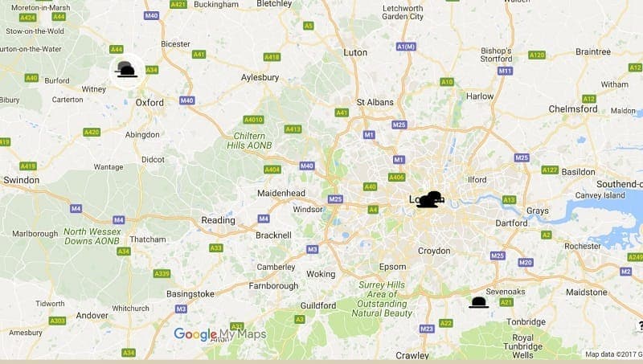The width and height of the screenshot is (643, 364).
Task: Click the Swindon place name
Action: (x=22, y=180)
